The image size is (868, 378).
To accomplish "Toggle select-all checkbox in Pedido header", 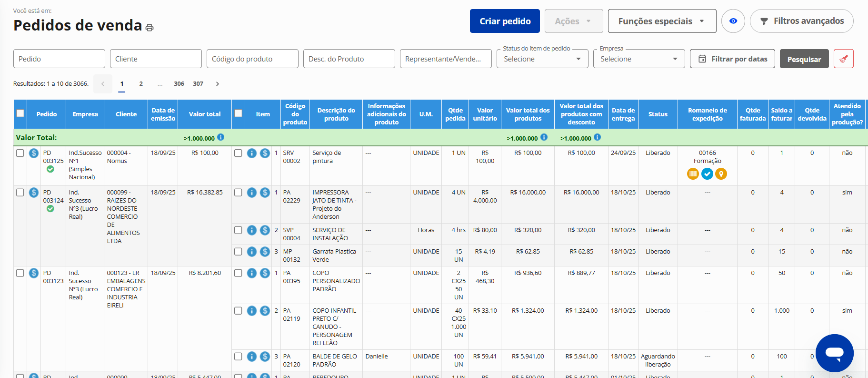I will (x=20, y=113).
